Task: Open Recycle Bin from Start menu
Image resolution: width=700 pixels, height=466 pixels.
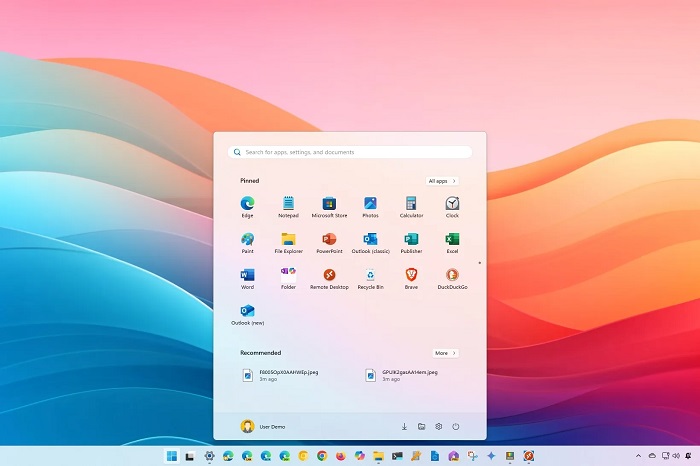Action: pyautogui.click(x=370, y=279)
